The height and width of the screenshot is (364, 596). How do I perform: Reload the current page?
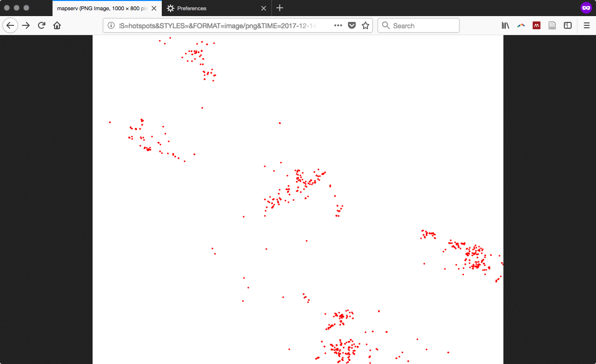pos(41,25)
